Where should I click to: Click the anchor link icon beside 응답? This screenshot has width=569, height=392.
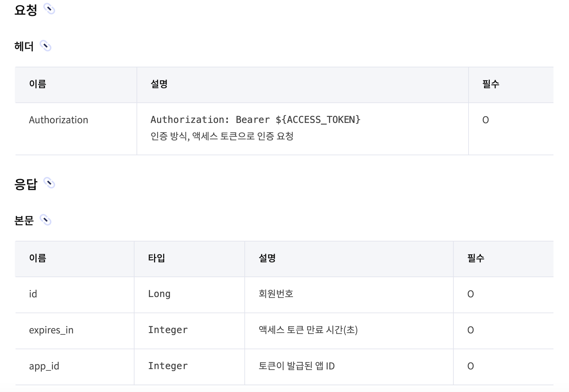[x=49, y=183]
